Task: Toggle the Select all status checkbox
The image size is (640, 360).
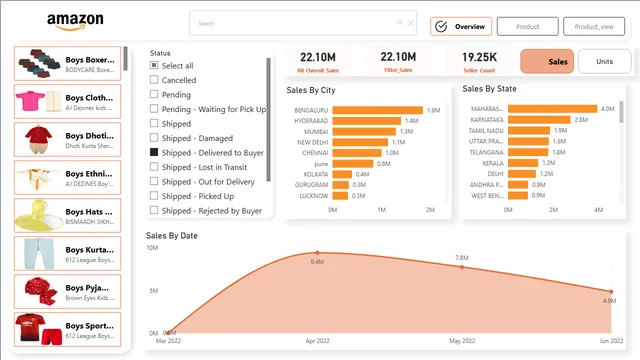Action: (x=154, y=65)
